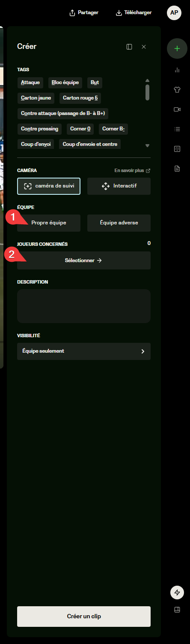Open the playlist list icon in sidebar
This screenshot has height=644, width=190.
click(x=177, y=129)
